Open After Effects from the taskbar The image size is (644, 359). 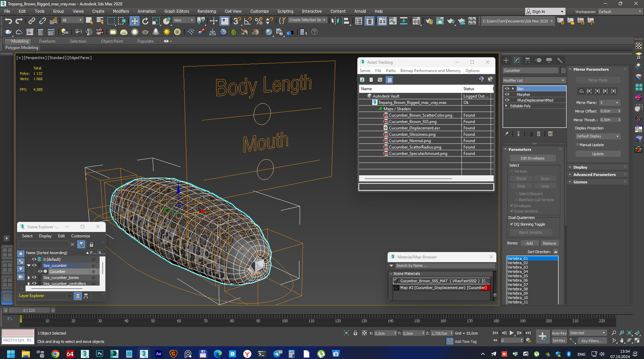pos(158,354)
